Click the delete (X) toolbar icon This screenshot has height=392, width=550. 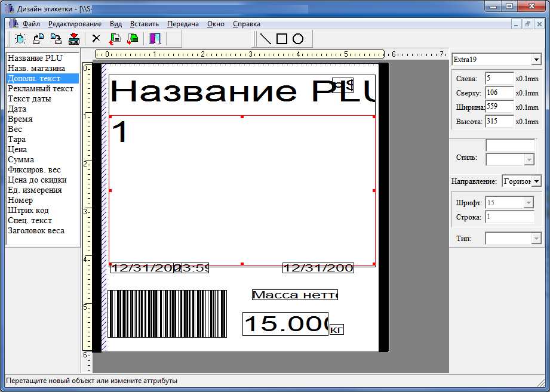96,39
